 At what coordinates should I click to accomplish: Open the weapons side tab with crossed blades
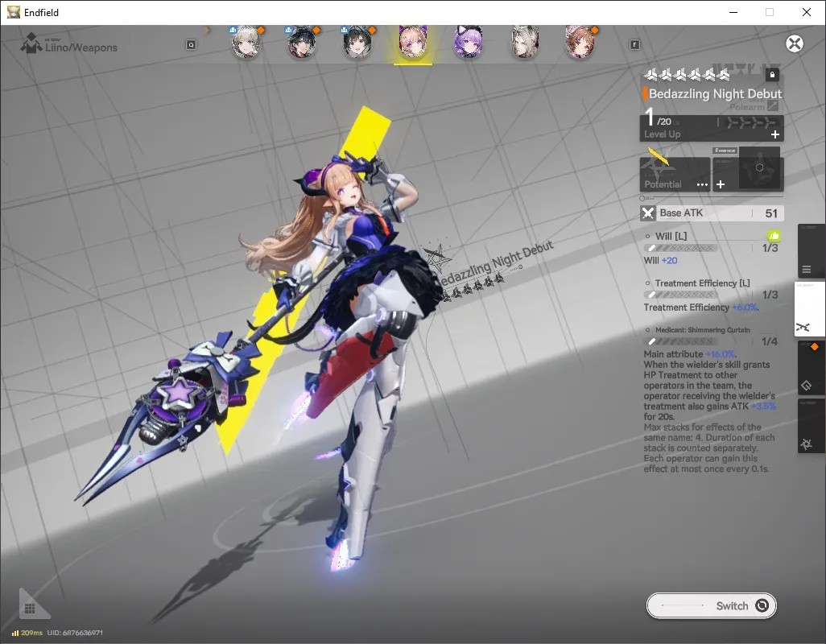810,308
